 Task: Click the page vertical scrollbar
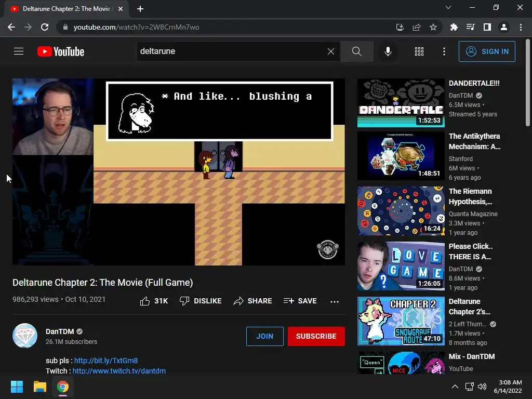(x=528, y=83)
